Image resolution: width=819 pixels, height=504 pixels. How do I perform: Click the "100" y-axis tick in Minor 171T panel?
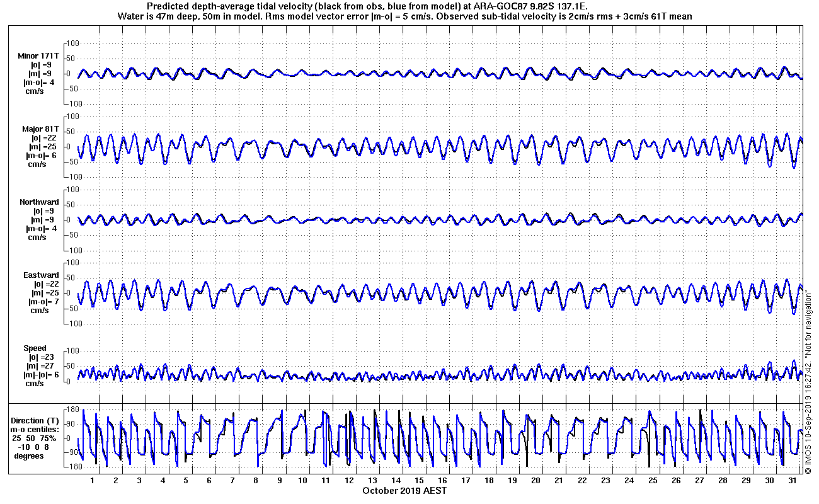71,43
